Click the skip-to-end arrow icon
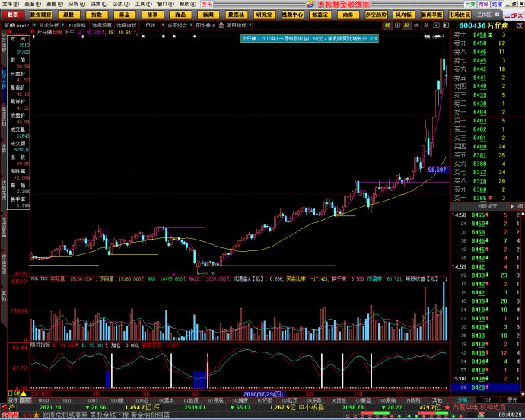Viewport: 525px width, 420px height. point(446,25)
